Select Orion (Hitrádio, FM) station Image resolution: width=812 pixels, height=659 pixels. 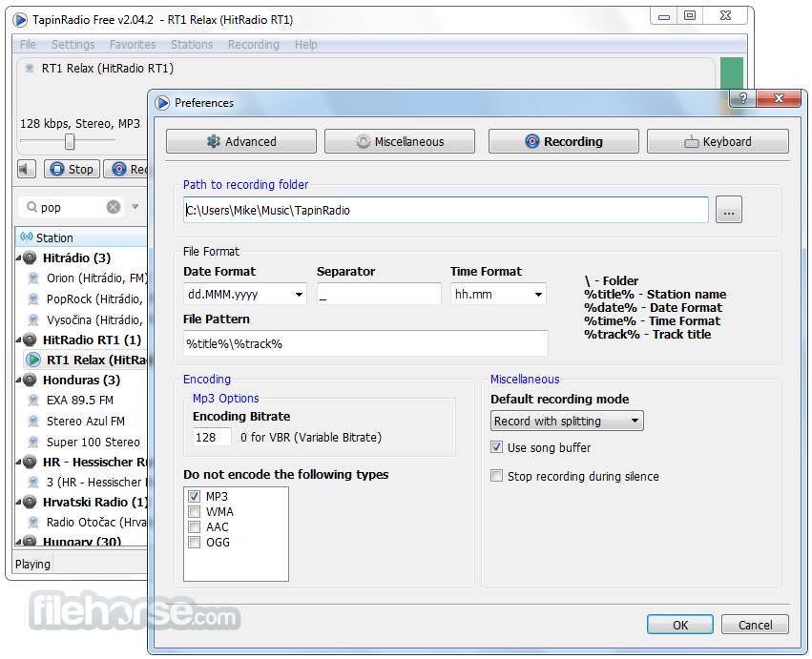[x=96, y=278]
